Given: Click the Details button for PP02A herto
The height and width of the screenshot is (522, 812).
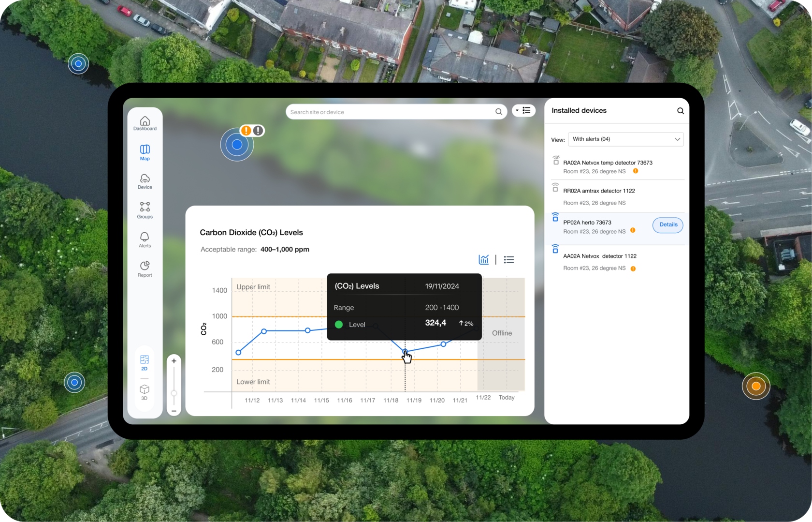Looking at the screenshot, I should pyautogui.click(x=668, y=225).
